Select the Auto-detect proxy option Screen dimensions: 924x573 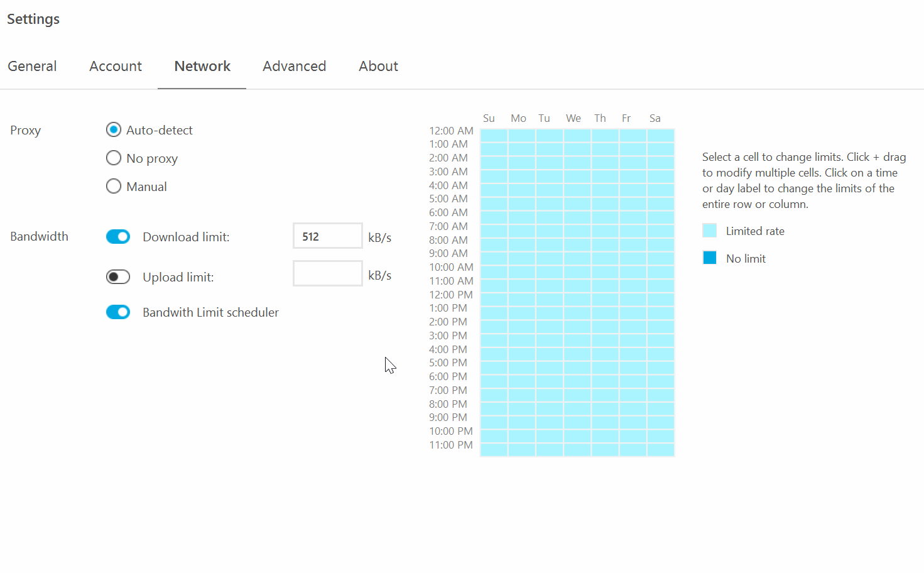(114, 129)
